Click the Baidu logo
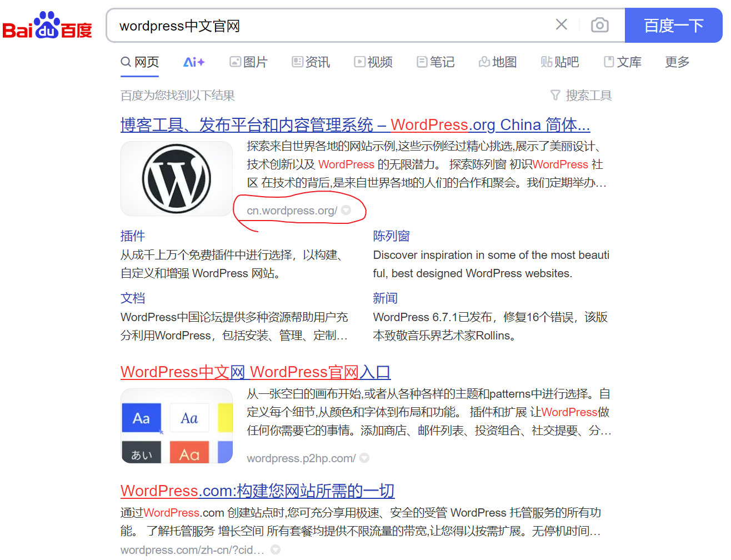Image resolution: width=731 pixels, height=560 pixels. tap(47, 26)
